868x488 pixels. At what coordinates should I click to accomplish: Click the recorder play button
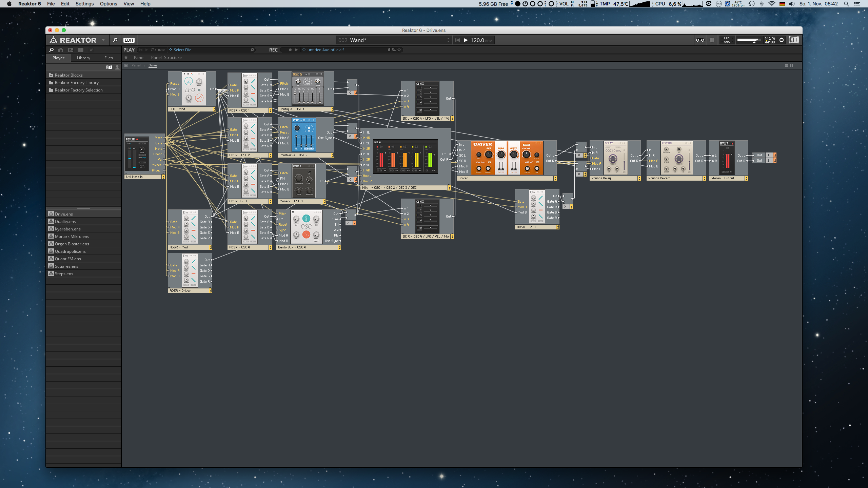297,50
